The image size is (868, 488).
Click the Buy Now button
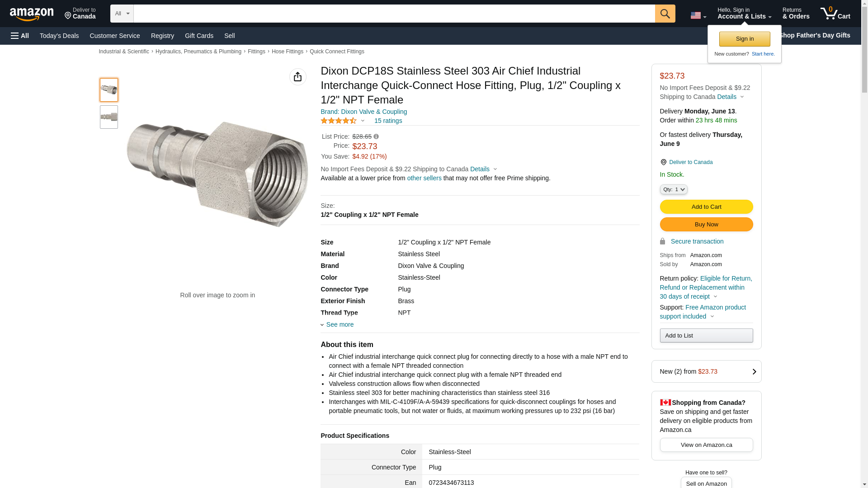[x=707, y=224]
